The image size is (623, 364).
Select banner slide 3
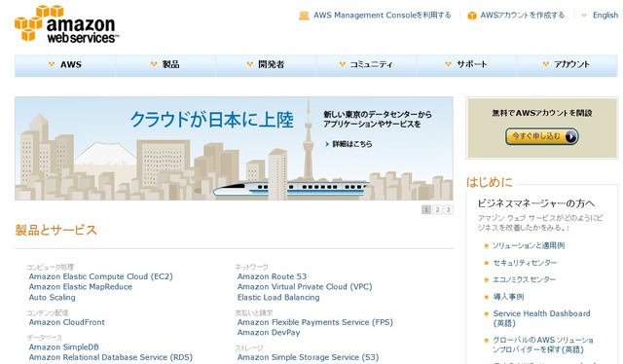coord(448,209)
